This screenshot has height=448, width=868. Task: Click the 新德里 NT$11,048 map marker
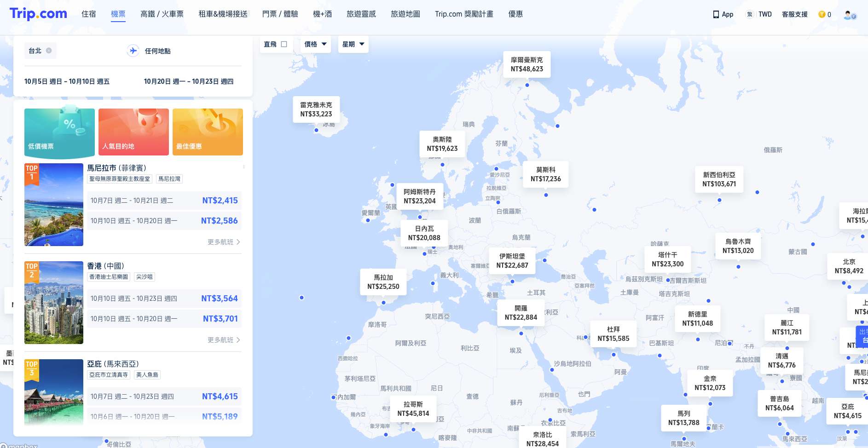pos(698,319)
